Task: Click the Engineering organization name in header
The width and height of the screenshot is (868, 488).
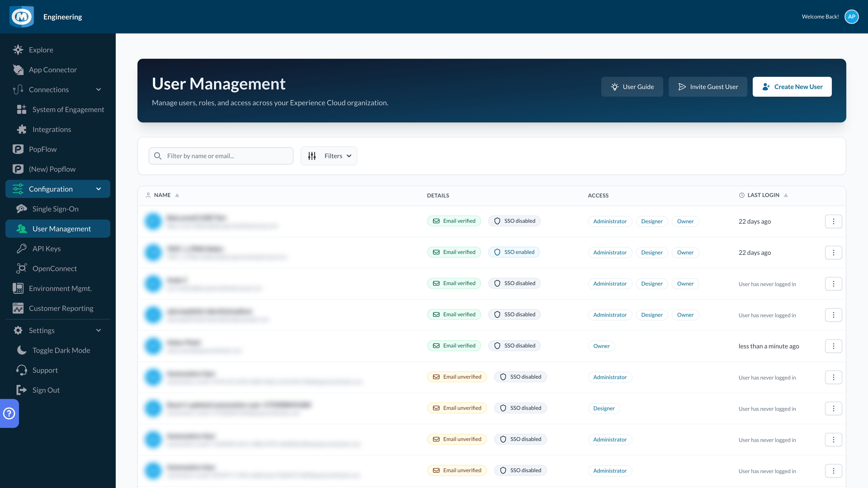Action: point(63,17)
